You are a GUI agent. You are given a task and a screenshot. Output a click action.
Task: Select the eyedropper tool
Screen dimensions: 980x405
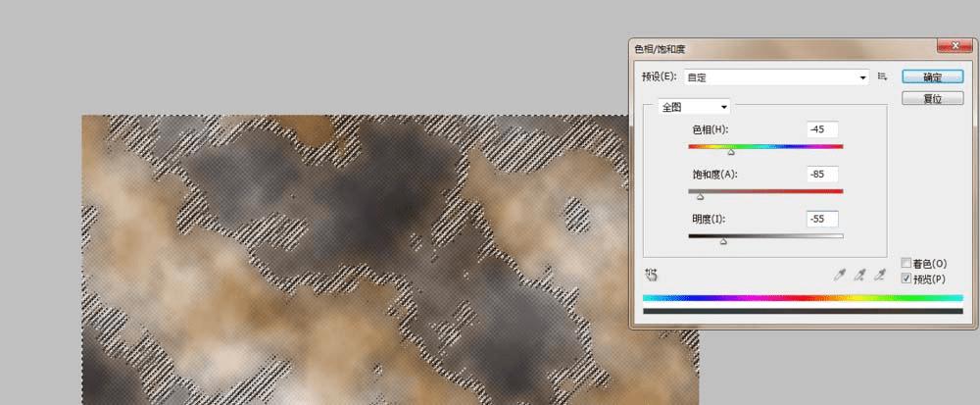840,275
